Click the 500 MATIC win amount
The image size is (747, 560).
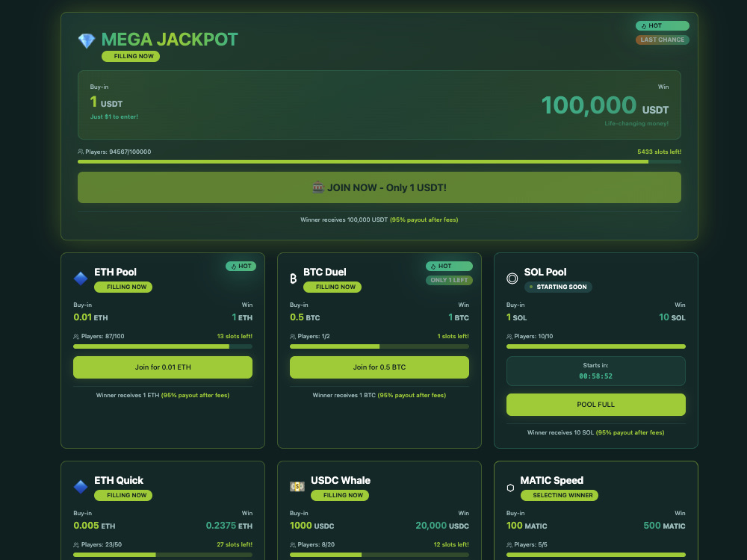[x=665, y=526]
